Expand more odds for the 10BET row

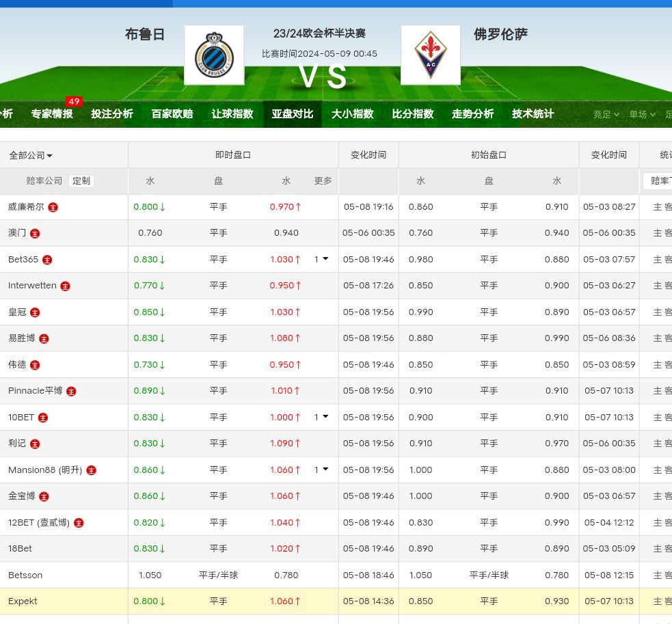tap(321, 418)
